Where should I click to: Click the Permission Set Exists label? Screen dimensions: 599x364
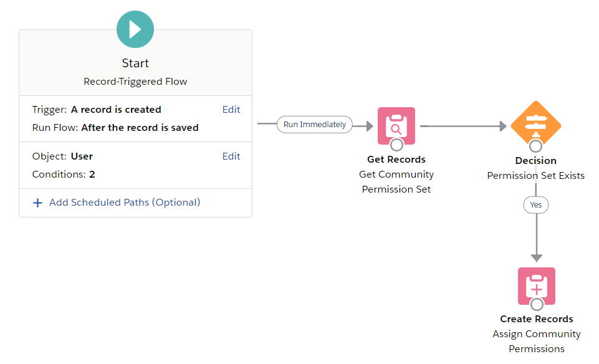point(535,176)
